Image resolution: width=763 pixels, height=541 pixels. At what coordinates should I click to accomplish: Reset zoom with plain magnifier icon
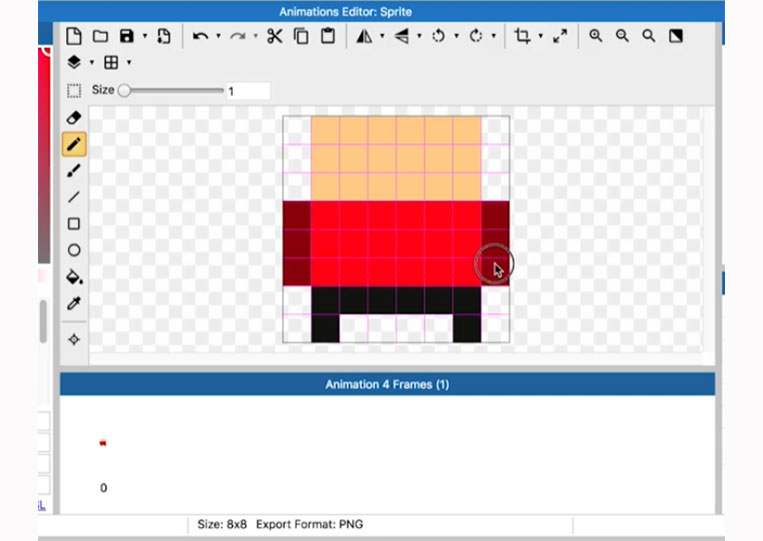(x=649, y=36)
